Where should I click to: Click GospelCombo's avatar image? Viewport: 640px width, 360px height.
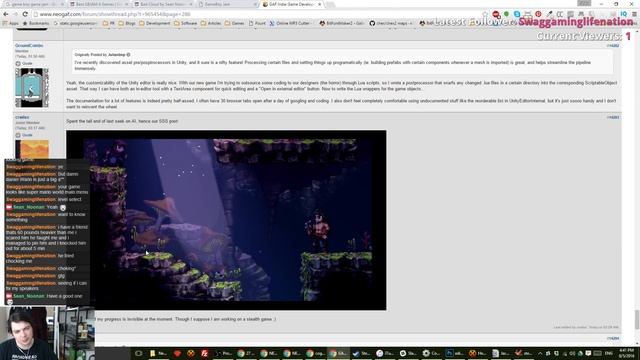click(x=32, y=88)
